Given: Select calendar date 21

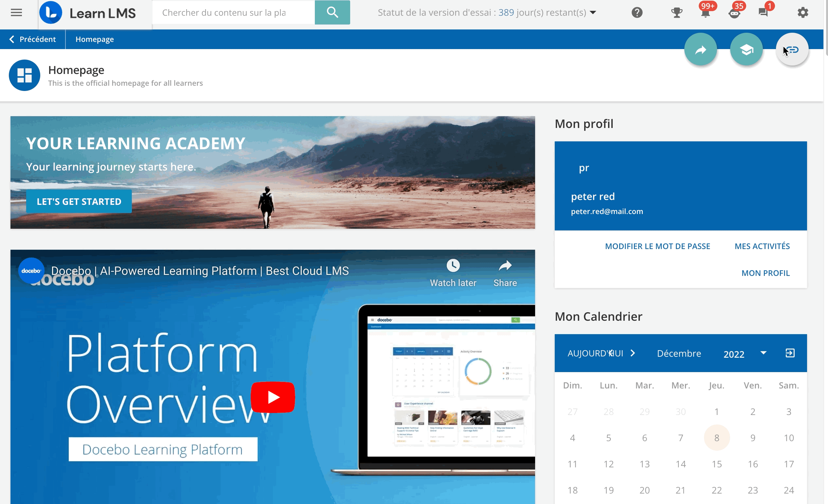Looking at the screenshot, I should tap(680, 490).
